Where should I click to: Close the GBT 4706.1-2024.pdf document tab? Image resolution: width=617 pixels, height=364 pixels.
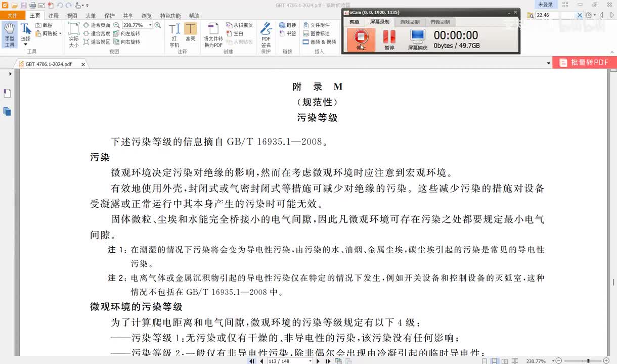(83, 64)
